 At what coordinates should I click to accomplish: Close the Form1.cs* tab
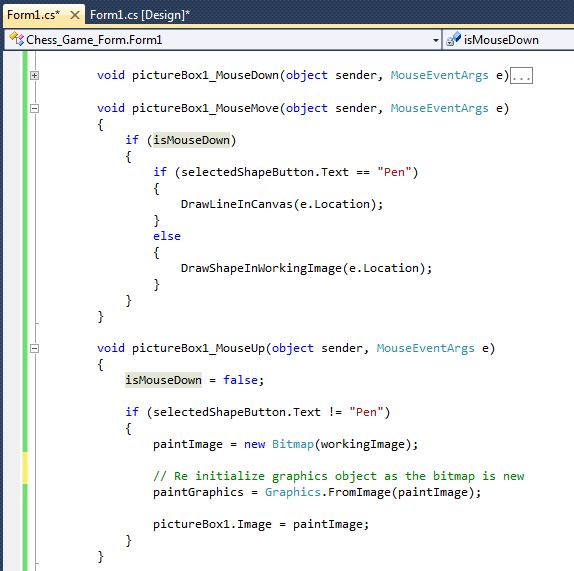[x=75, y=15]
